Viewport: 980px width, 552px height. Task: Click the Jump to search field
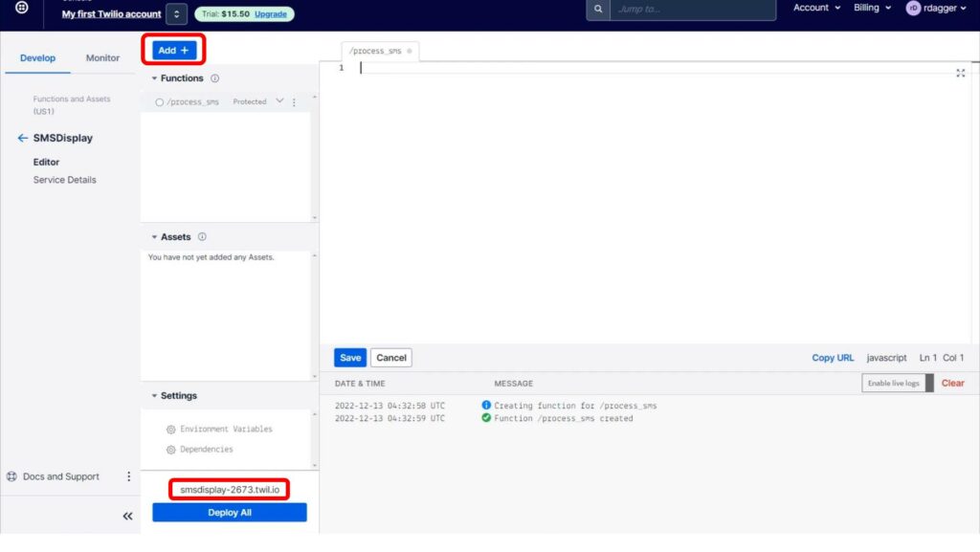693,10
